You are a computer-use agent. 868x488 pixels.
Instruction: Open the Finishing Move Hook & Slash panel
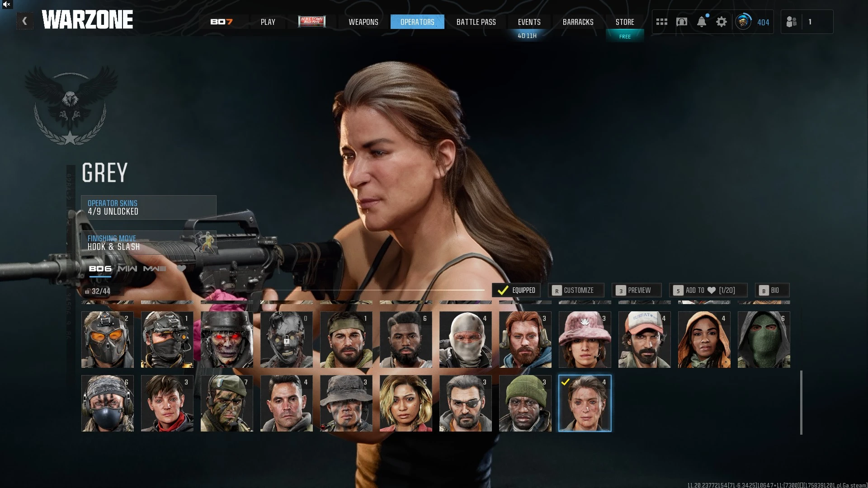click(x=148, y=243)
